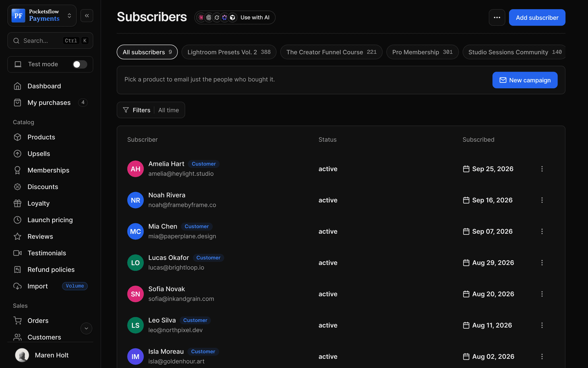Open the three-dot more options button in header
588x368 pixels.
tap(497, 18)
